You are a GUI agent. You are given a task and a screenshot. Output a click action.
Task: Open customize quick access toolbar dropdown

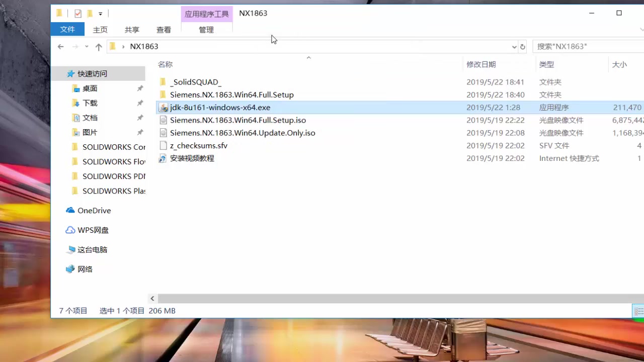(100, 14)
